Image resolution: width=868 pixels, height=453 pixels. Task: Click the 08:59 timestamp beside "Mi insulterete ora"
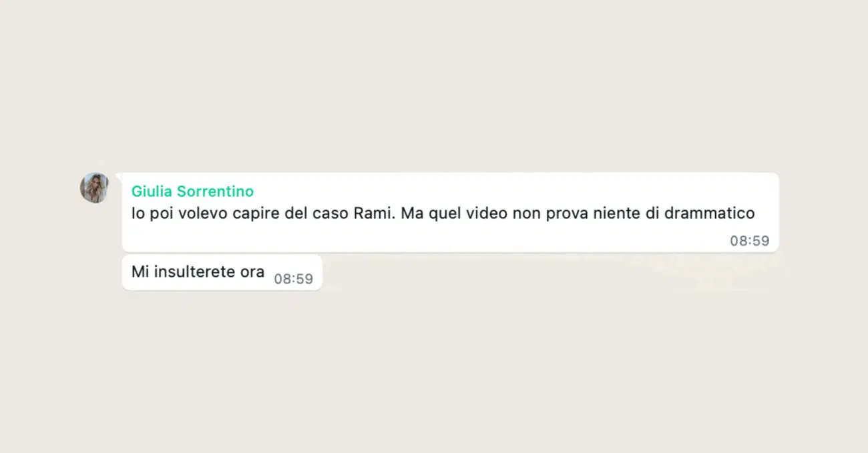tap(294, 280)
